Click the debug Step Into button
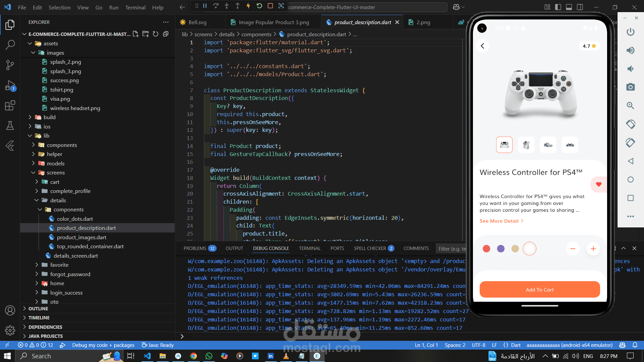The height and width of the screenshot is (362, 644). pos(227,6)
